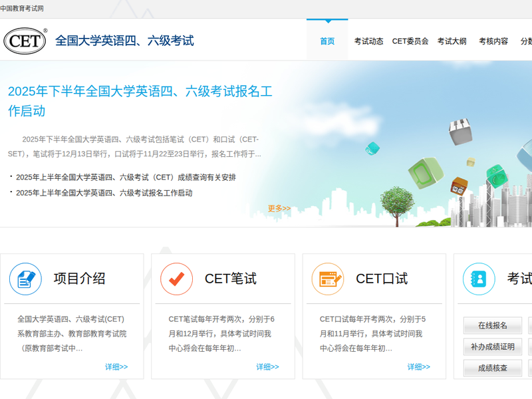Viewport: 532px width, 399px height.
Task: Open the 2025年下半年报名工作启动 headline
Action: pos(150,101)
